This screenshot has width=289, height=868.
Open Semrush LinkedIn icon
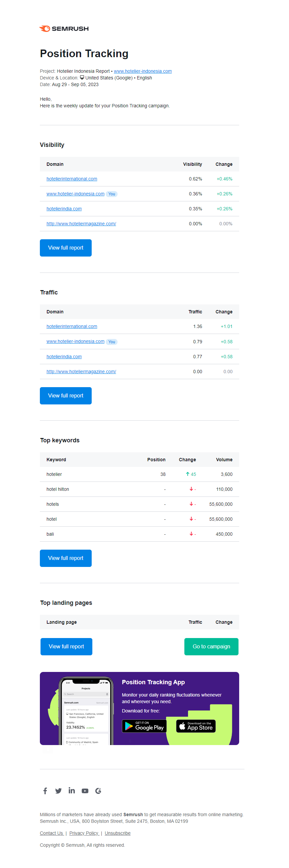(72, 790)
